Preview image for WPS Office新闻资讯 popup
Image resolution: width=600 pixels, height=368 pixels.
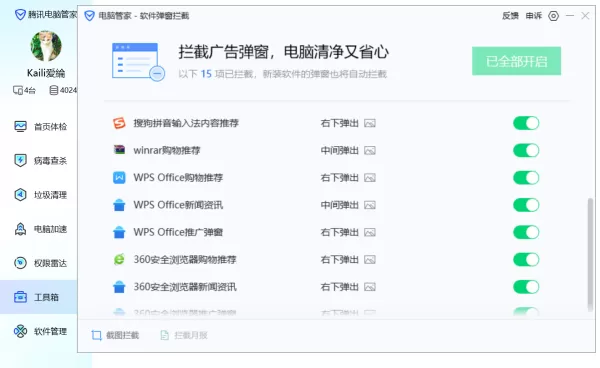(370, 205)
